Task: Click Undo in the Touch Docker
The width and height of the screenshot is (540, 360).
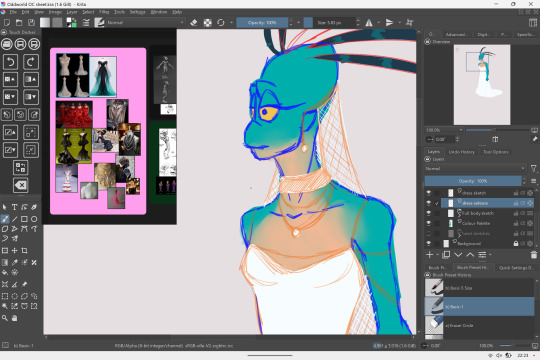Action: (10, 62)
